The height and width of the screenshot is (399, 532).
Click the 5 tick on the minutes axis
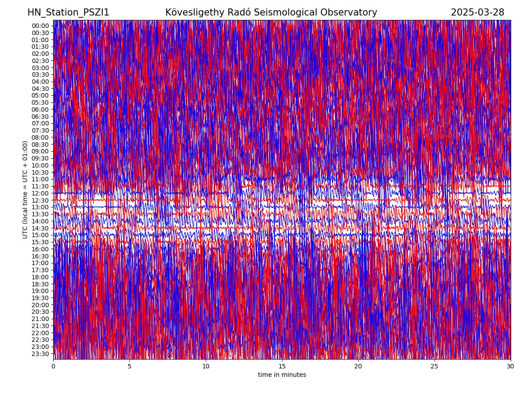point(129,367)
